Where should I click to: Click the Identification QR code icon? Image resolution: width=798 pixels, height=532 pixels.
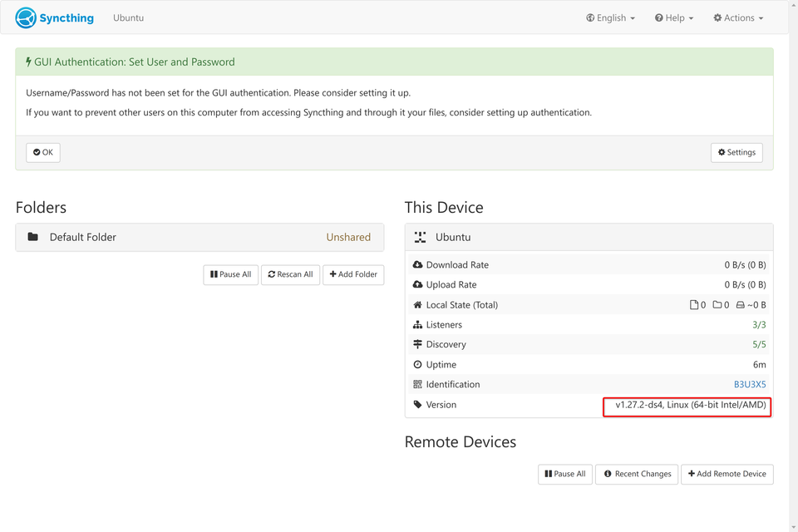pos(417,384)
